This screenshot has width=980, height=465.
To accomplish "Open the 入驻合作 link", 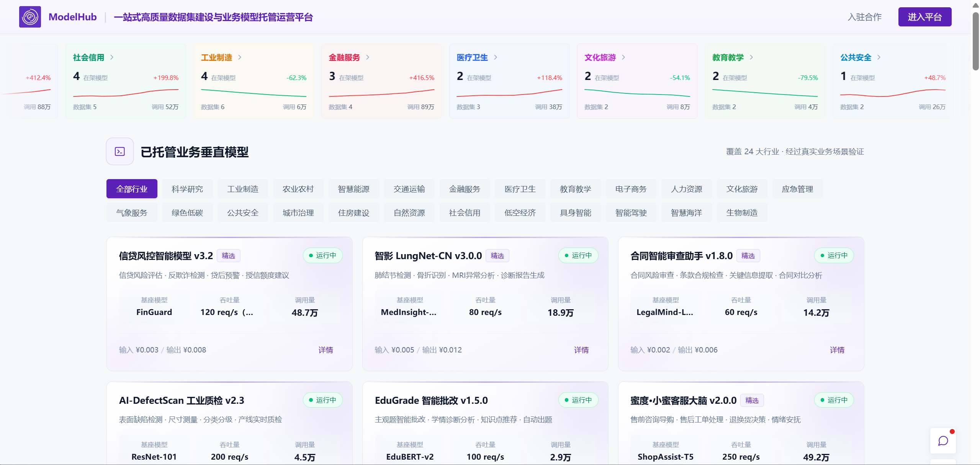I will [x=865, y=17].
